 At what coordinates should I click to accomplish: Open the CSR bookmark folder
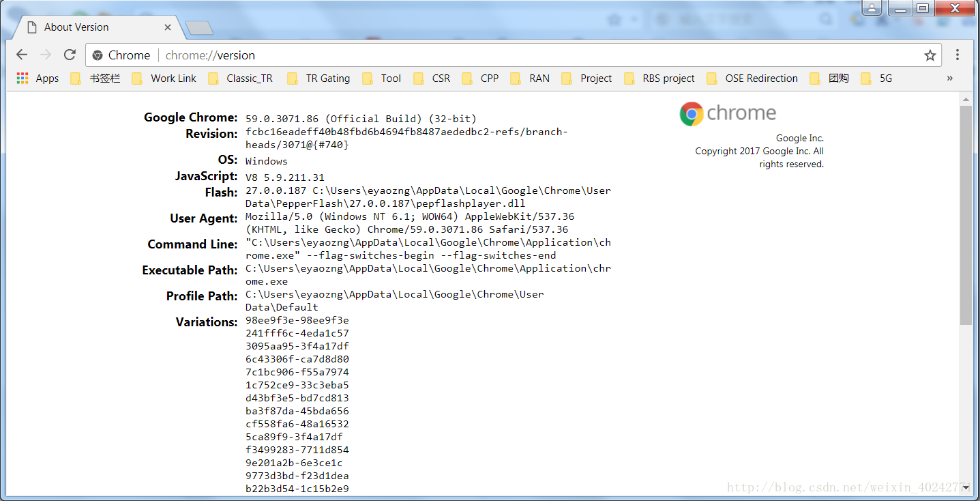click(432, 78)
